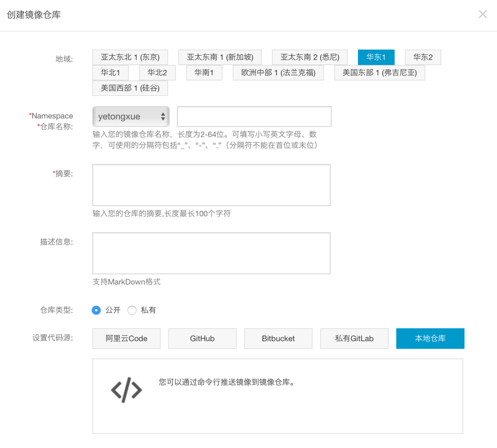Click the 摘要 summary text area

pyautogui.click(x=211, y=185)
